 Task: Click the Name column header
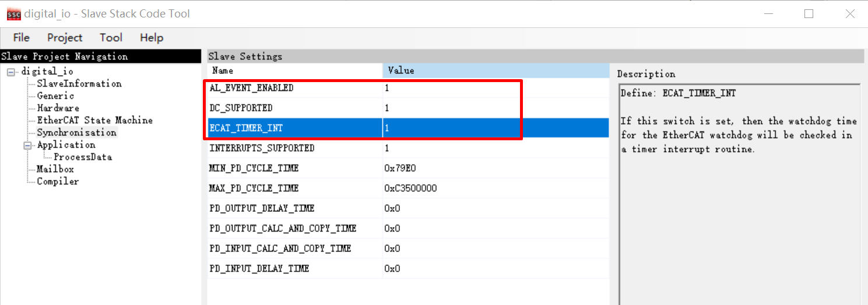point(295,70)
